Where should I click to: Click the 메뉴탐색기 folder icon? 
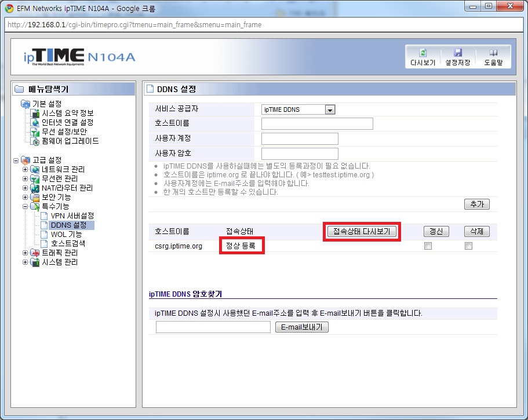click(19, 89)
